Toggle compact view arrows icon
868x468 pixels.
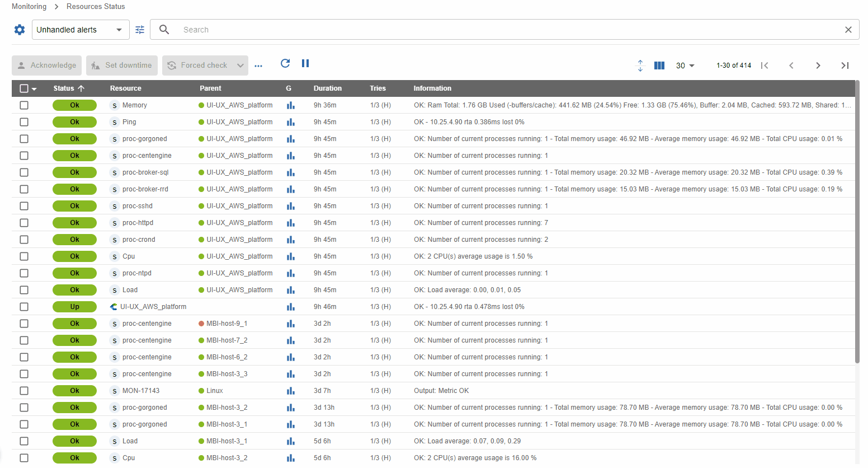point(640,65)
